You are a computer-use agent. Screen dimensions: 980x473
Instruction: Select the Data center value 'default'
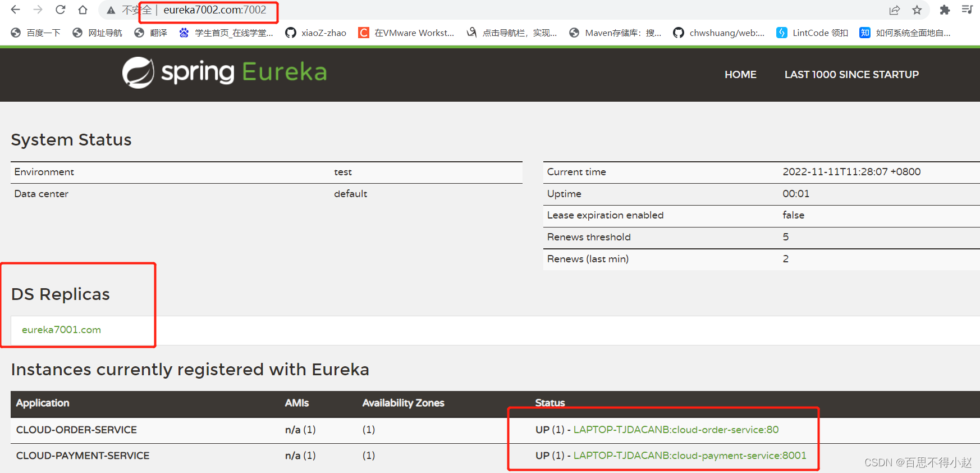click(350, 194)
